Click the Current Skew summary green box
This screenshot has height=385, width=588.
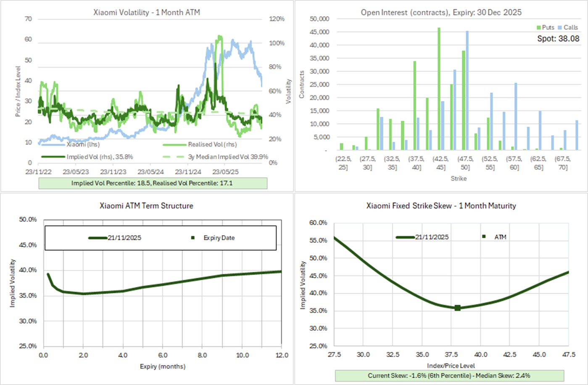tap(449, 375)
